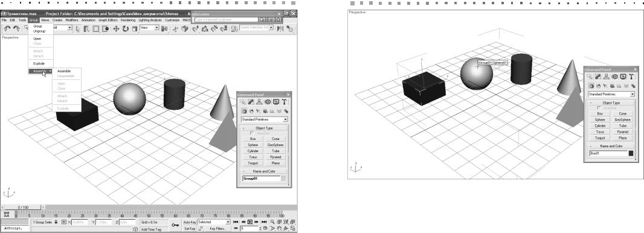Open the Rendering menu
The image size is (644, 233).
128,20
